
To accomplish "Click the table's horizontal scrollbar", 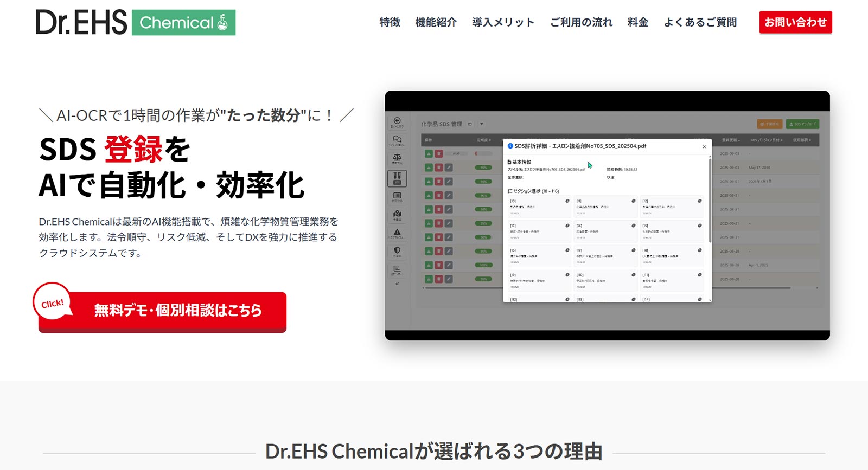I will pos(607,288).
